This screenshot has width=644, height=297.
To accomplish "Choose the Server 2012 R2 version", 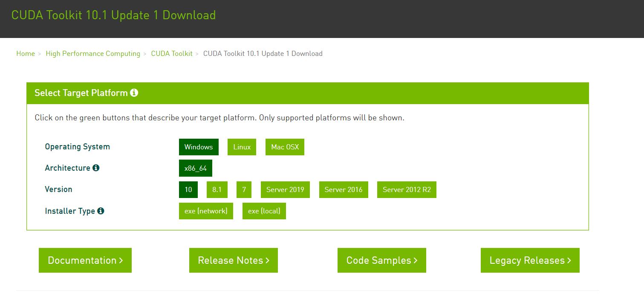I will (x=407, y=189).
